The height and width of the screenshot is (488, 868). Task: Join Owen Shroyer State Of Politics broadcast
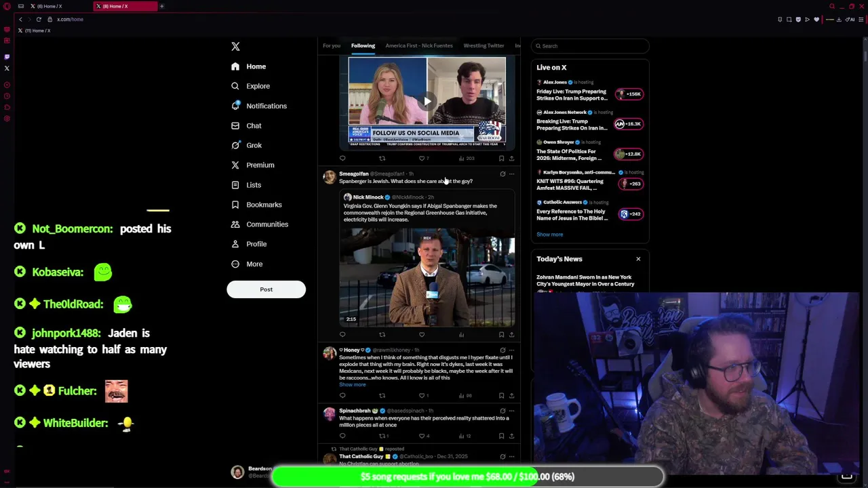click(590, 150)
